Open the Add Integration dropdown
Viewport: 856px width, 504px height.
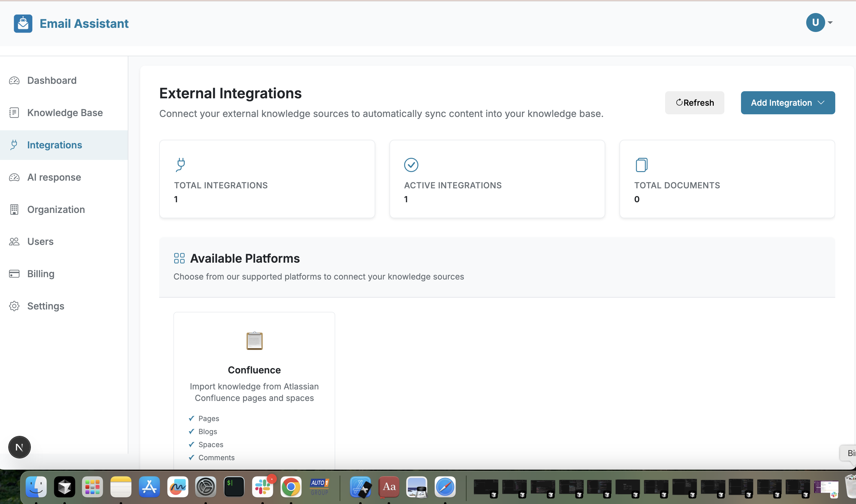pos(788,102)
